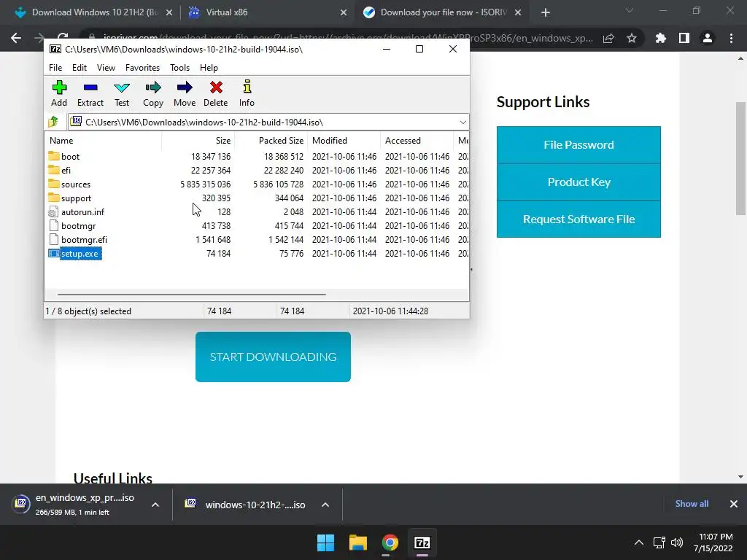Select the bootmgr file icon
Image resolution: width=747 pixels, height=560 pixels.
54,226
